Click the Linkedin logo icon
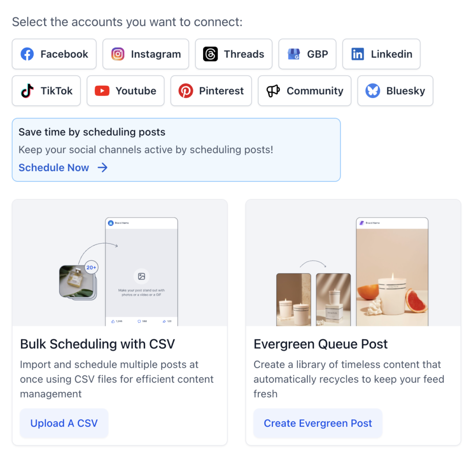Image resolution: width=476 pixels, height=462 pixels. point(357,54)
